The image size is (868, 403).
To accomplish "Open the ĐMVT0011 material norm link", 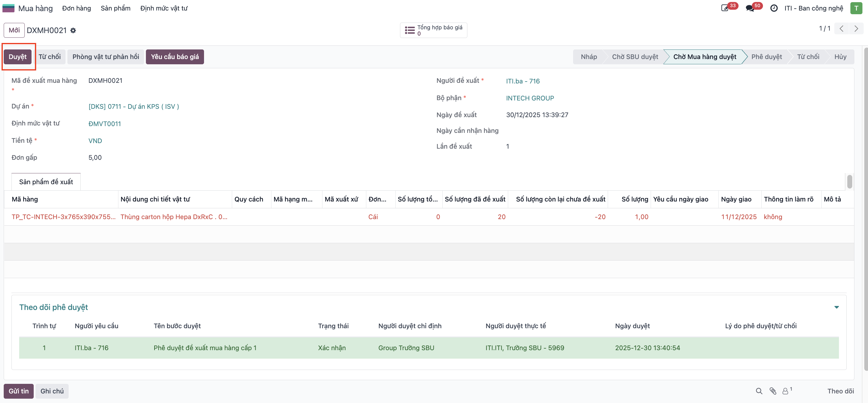I will tap(104, 124).
